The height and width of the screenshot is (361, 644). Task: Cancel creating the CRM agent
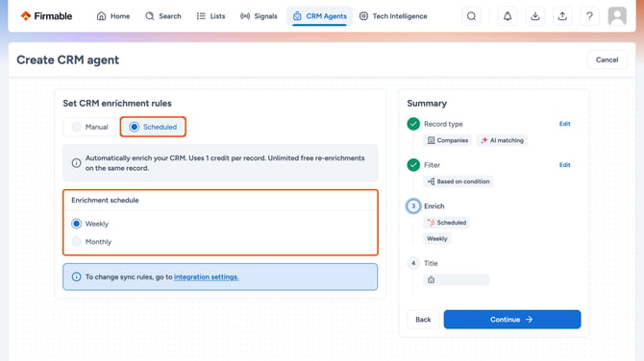point(607,60)
